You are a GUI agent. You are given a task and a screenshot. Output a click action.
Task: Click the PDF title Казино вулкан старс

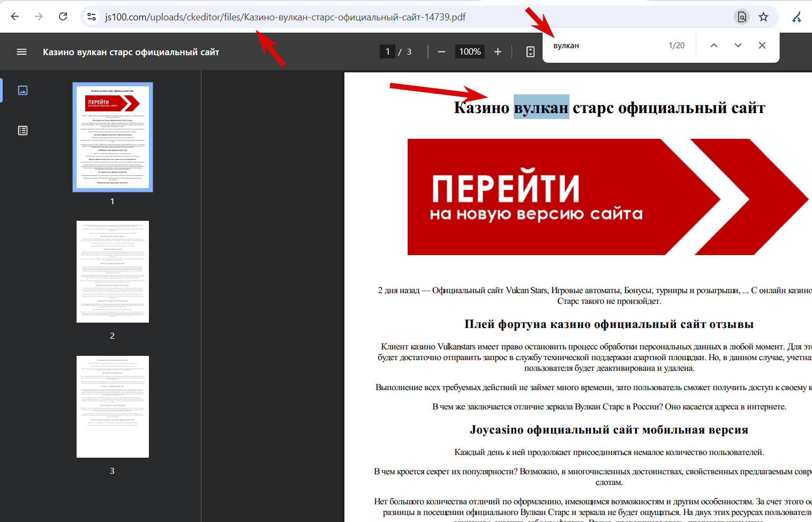(x=131, y=52)
